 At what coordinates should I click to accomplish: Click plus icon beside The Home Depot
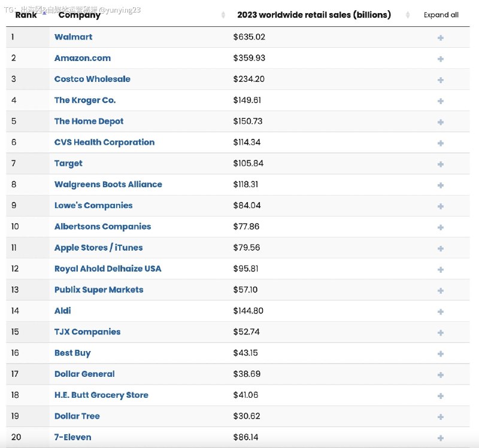click(x=440, y=122)
